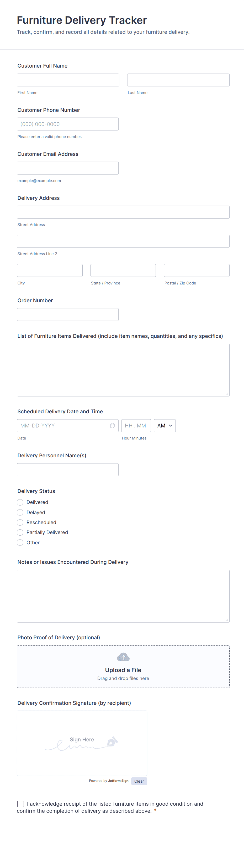Click the cloud upload icon for photo proof
Screen dimensions: 244x868
(123, 657)
